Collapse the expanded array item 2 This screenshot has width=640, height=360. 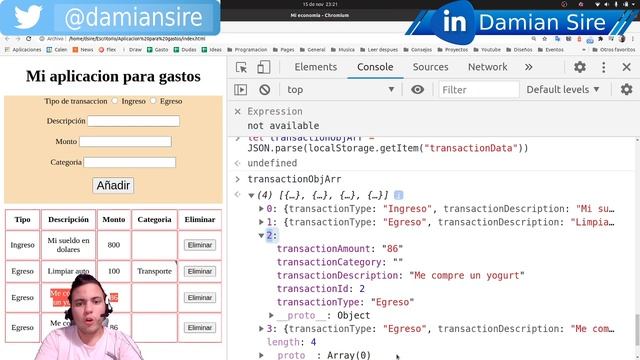[x=261, y=236]
